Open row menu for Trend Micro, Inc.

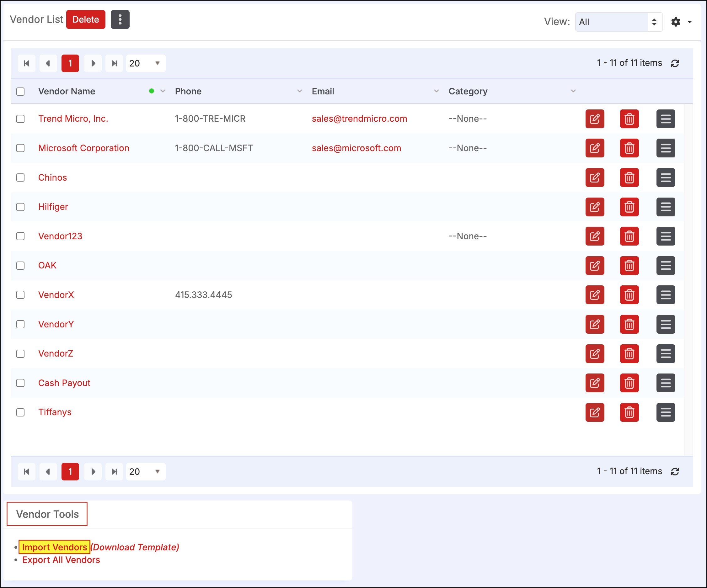(666, 119)
